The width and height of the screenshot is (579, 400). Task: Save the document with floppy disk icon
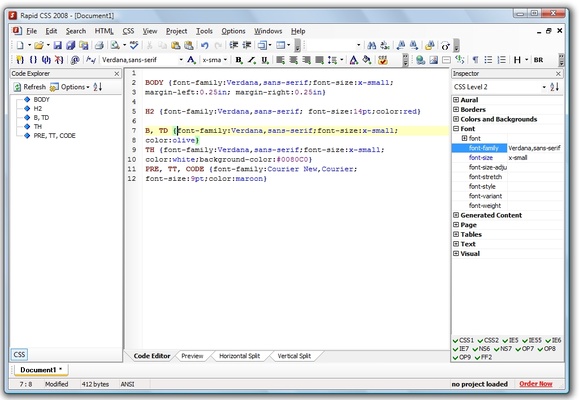[58, 45]
